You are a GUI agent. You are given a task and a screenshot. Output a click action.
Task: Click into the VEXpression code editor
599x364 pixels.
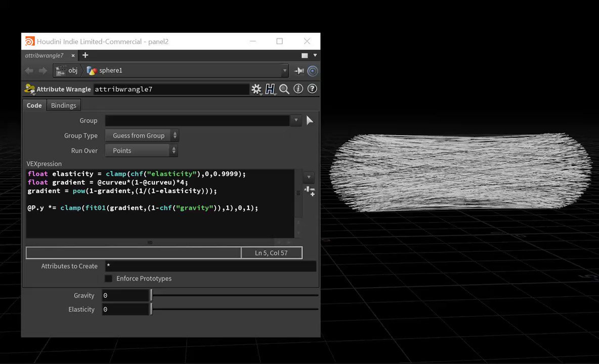pyautogui.click(x=160, y=204)
